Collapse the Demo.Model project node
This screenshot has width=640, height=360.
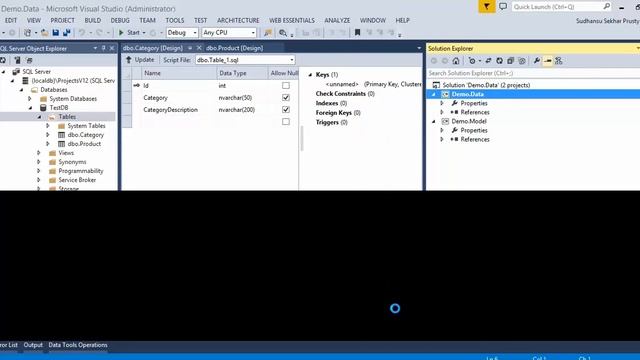433,121
